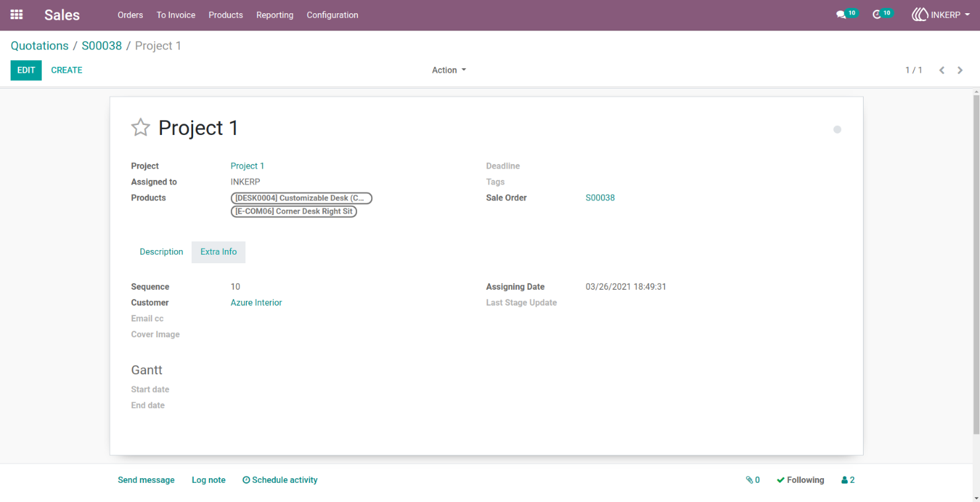
Task: Open the Reporting menu
Action: click(x=275, y=15)
